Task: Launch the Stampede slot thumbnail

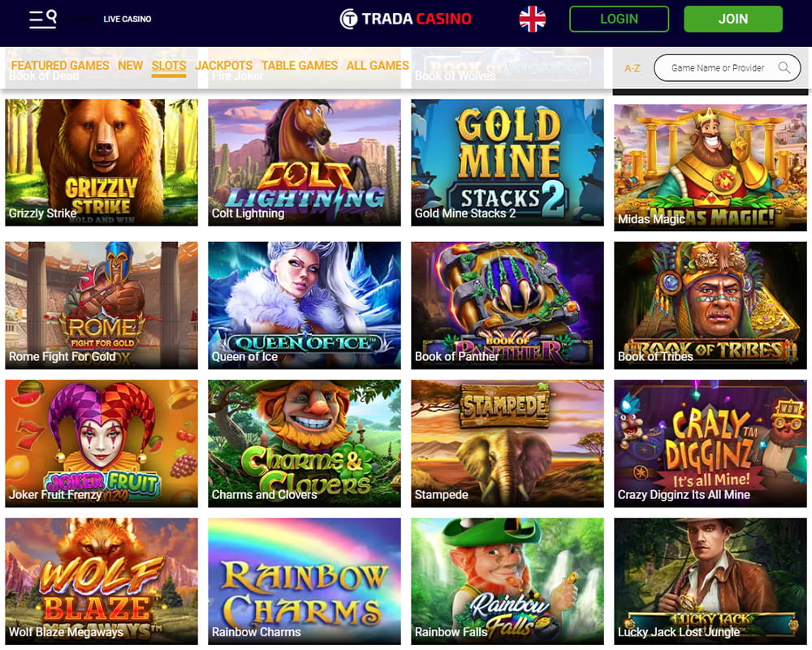Action: (x=508, y=444)
